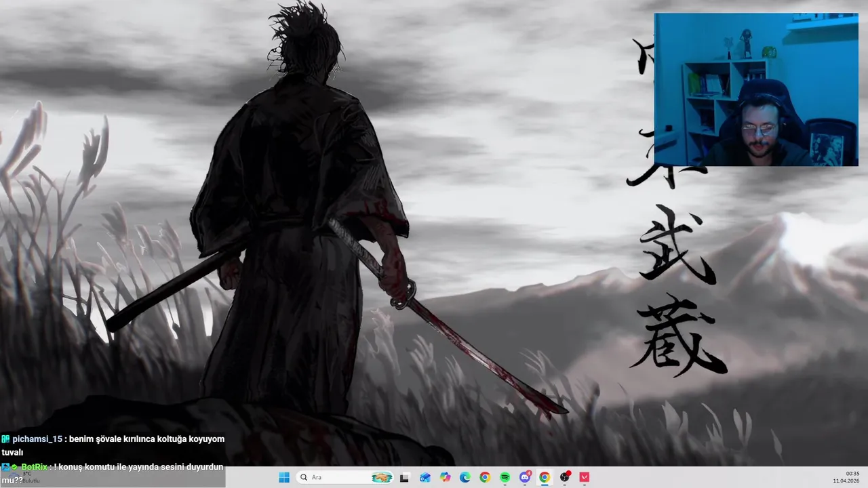Click the username pichamsi_15 in chat
The height and width of the screenshot is (488, 868).
pos(37,439)
